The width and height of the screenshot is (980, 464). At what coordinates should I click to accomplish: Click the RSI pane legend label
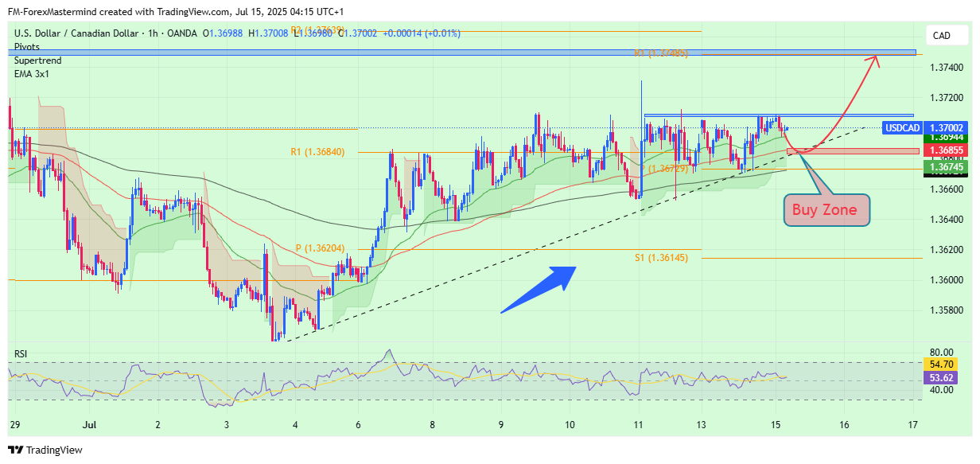(22, 353)
